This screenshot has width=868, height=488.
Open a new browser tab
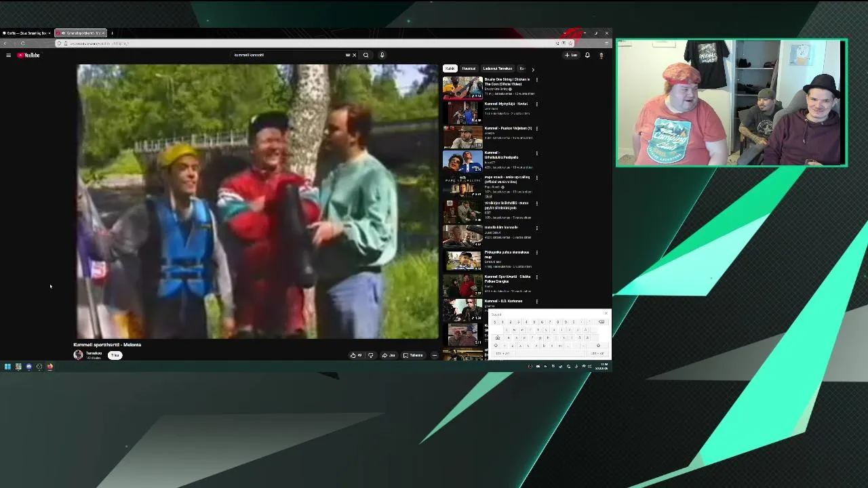[112, 33]
